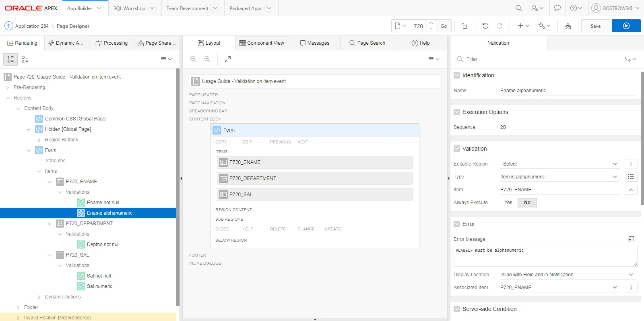Image resolution: width=644 pixels, height=321 pixels.
Task: Click the Save button
Action: pyautogui.click(x=595, y=26)
